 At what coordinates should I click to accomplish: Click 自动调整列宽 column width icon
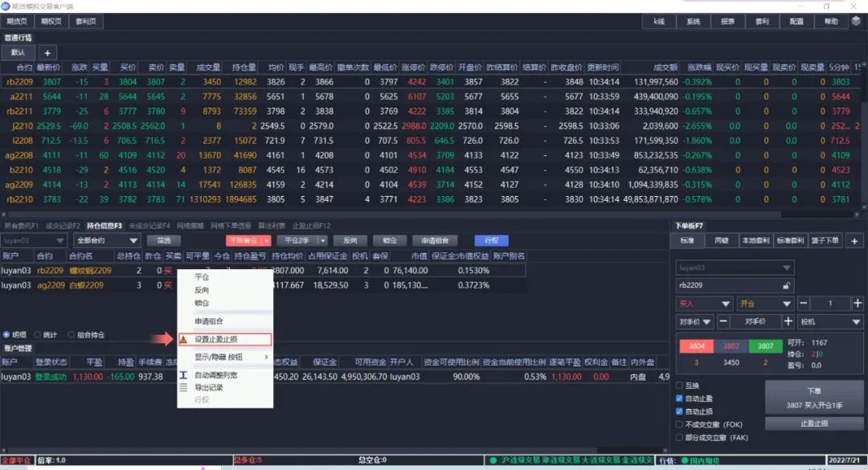(x=184, y=374)
